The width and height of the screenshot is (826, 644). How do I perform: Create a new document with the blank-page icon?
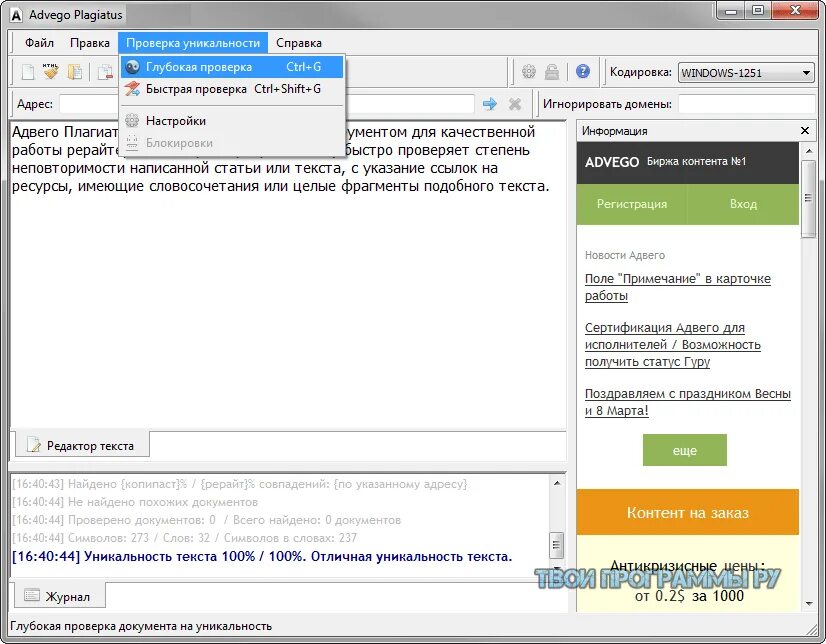(28, 72)
